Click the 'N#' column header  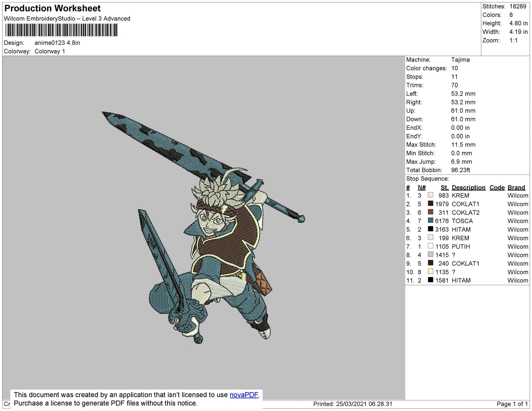point(422,188)
